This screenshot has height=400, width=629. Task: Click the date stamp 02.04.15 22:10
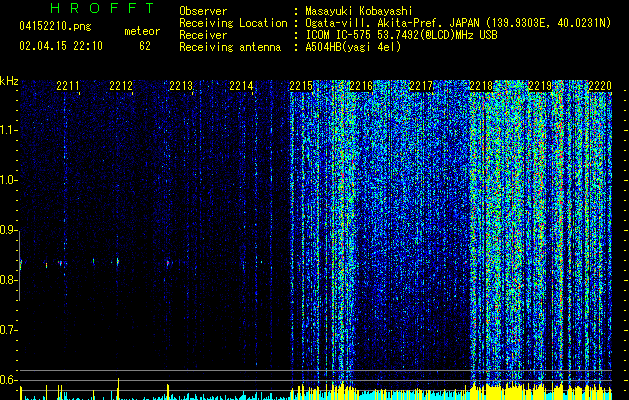(61, 46)
